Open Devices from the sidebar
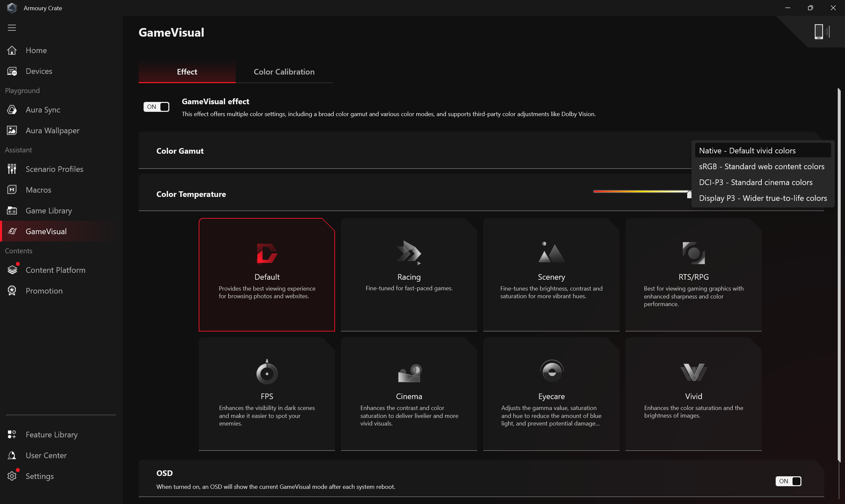 [x=39, y=71]
